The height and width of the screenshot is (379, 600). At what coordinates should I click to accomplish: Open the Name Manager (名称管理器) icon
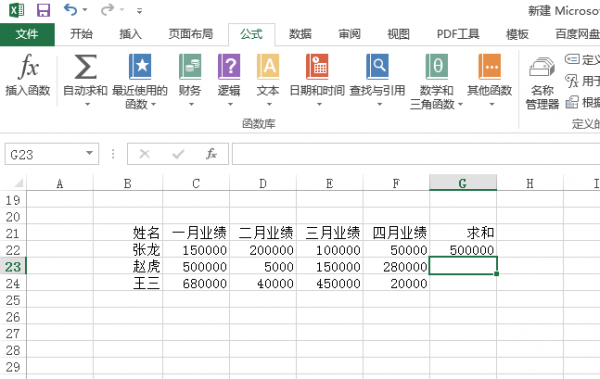[x=542, y=67]
